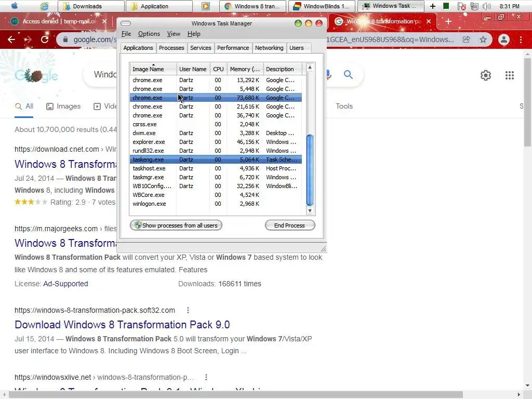
Task: Launch Internet Explorer from the taskbar
Action: pos(44,6)
